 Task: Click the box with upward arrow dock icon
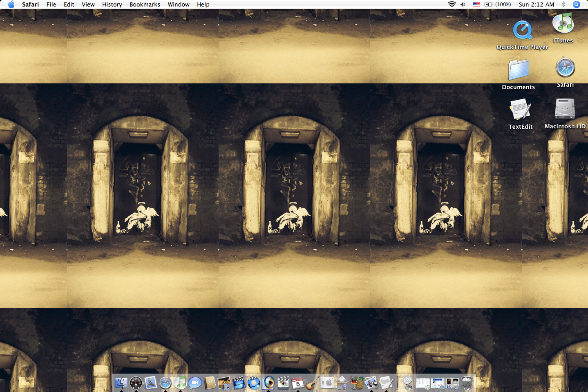pyautogui.click(x=342, y=383)
